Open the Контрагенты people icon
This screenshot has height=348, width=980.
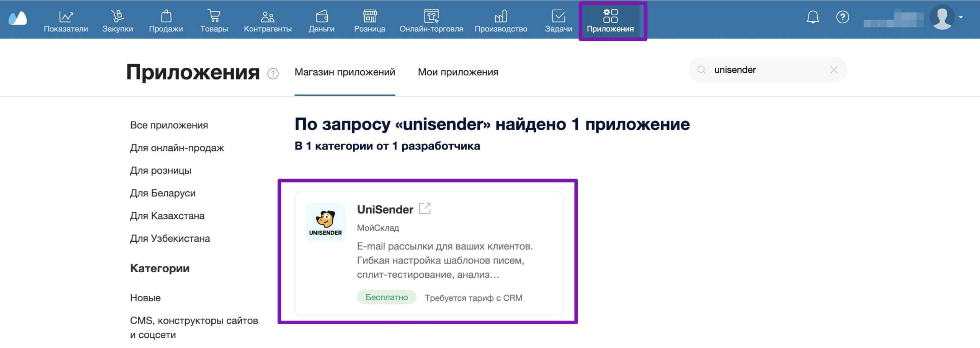coord(268,16)
